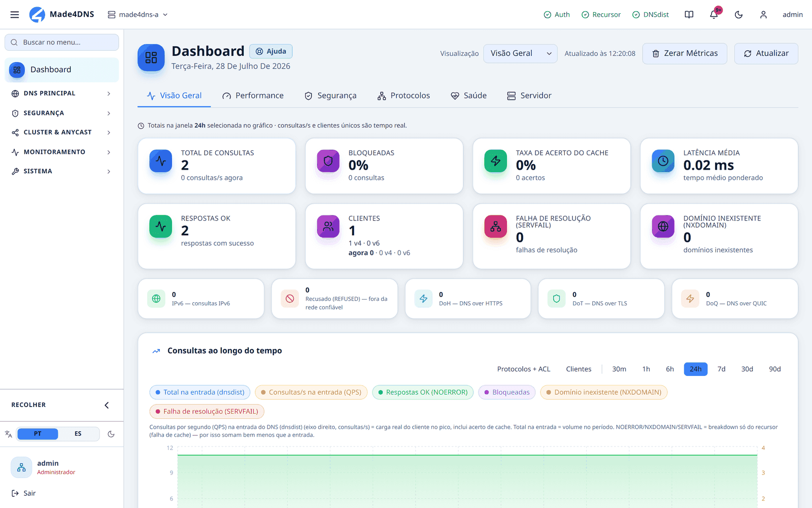Click the Bloqueadas shield icon

328,161
